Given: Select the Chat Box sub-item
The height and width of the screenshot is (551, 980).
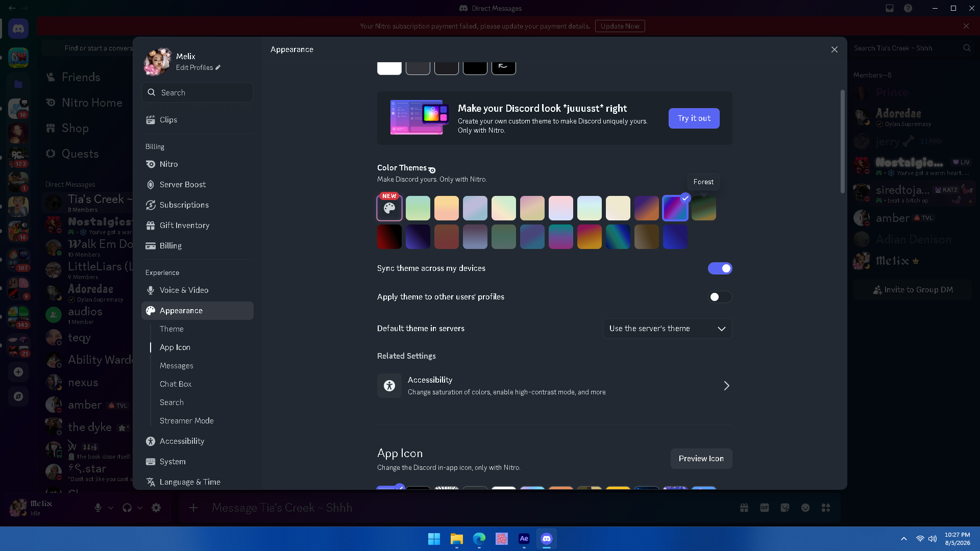Looking at the screenshot, I should pos(176,384).
